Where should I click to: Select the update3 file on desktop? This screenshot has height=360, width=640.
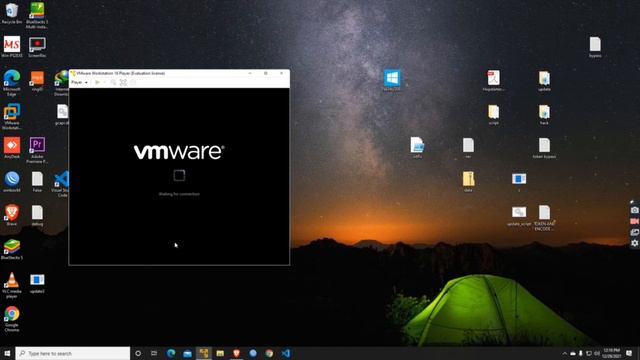coord(37,283)
